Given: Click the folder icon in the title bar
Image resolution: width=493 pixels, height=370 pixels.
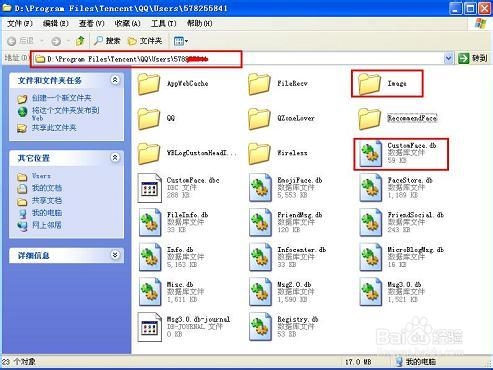Looking at the screenshot, I should click(7, 8).
